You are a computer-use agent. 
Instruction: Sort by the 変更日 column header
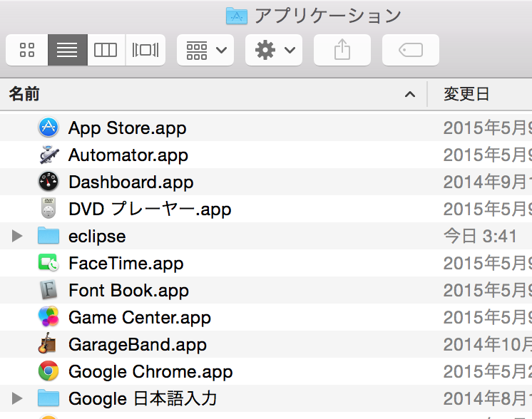pyautogui.click(x=466, y=94)
